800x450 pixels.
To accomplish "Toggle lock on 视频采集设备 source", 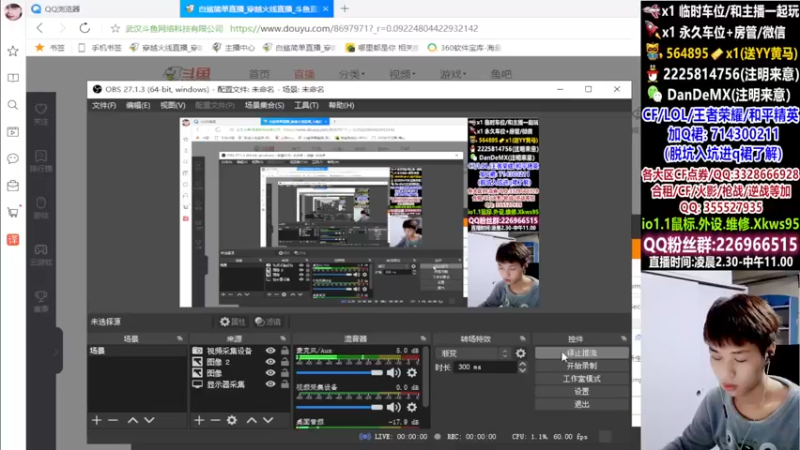I will click(285, 351).
